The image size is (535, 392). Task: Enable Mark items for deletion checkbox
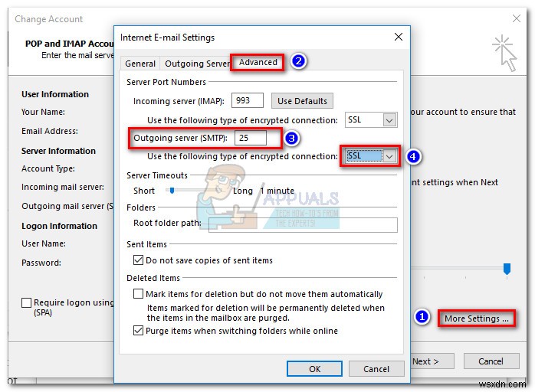[x=138, y=293]
